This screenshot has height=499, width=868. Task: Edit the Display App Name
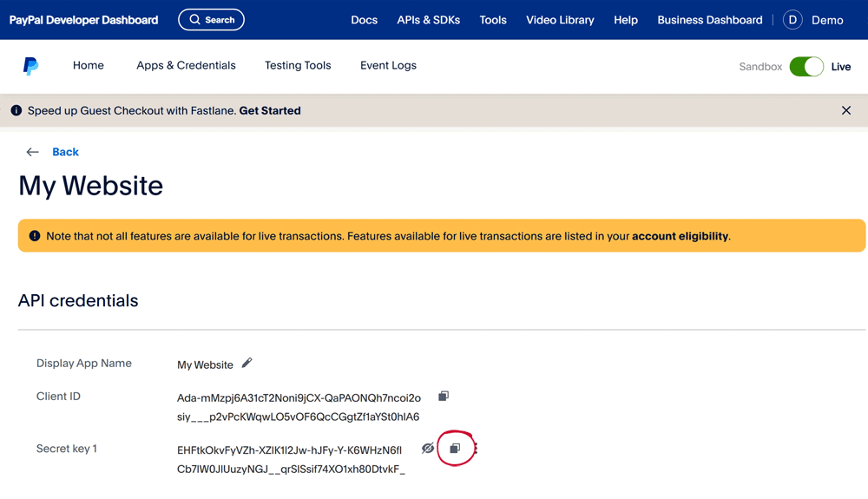247,364
